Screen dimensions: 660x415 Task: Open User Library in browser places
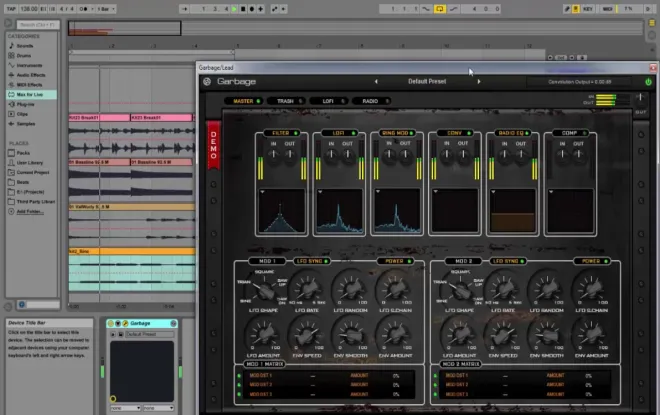29,162
